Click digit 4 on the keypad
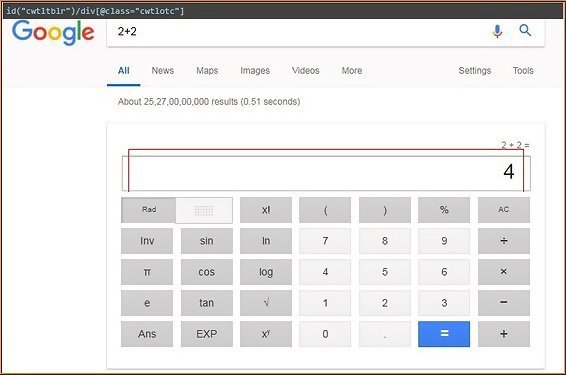 click(x=325, y=272)
